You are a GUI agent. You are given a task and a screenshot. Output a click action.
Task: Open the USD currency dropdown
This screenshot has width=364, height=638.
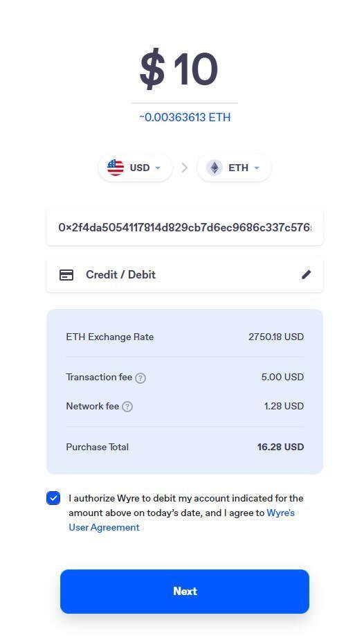coord(135,168)
